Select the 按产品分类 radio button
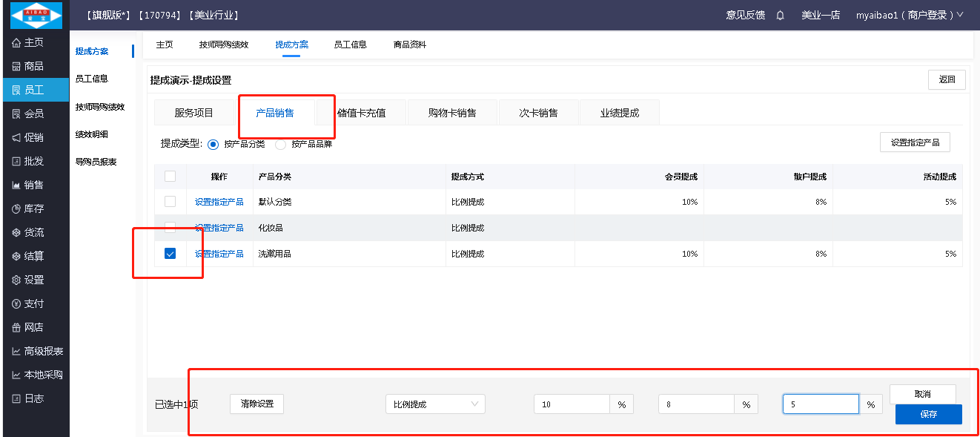The image size is (980, 437). [x=213, y=144]
